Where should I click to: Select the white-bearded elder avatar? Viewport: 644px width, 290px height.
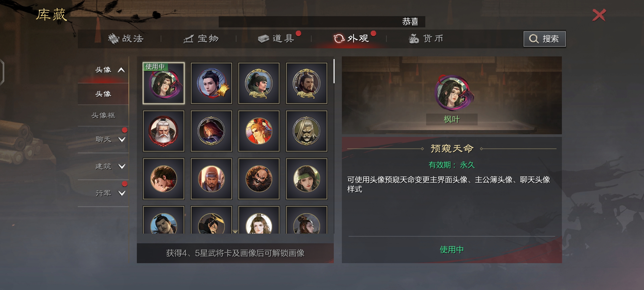pos(163,131)
